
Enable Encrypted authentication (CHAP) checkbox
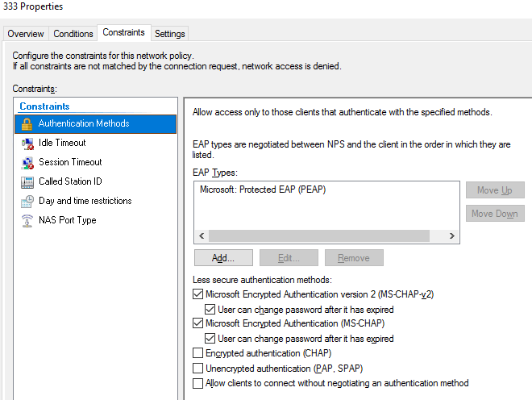[x=197, y=352]
